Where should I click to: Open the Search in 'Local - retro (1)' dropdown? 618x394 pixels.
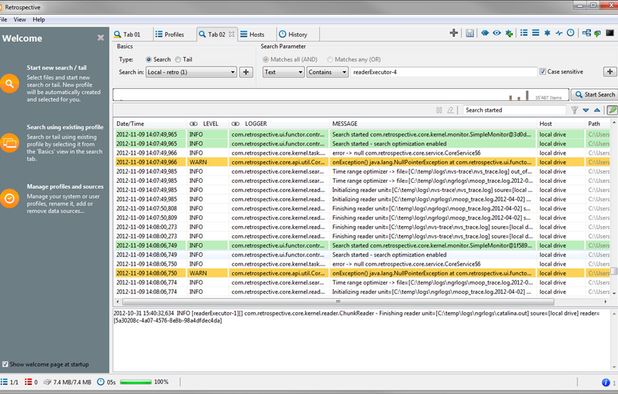191,72
